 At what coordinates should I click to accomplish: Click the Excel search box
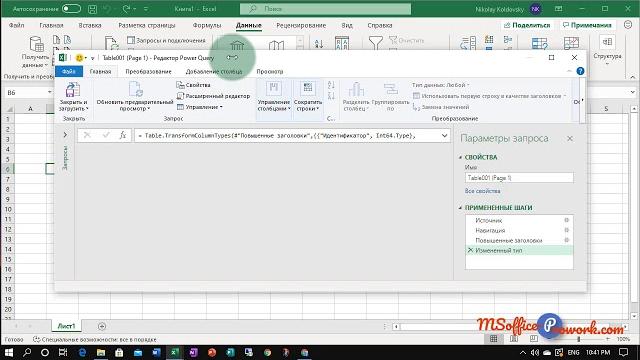tap(325, 9)
